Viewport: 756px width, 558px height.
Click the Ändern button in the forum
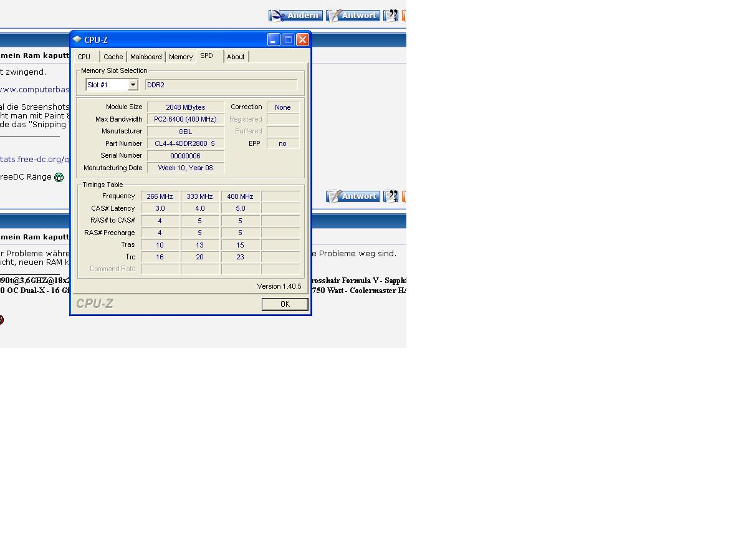click(295, 16)
